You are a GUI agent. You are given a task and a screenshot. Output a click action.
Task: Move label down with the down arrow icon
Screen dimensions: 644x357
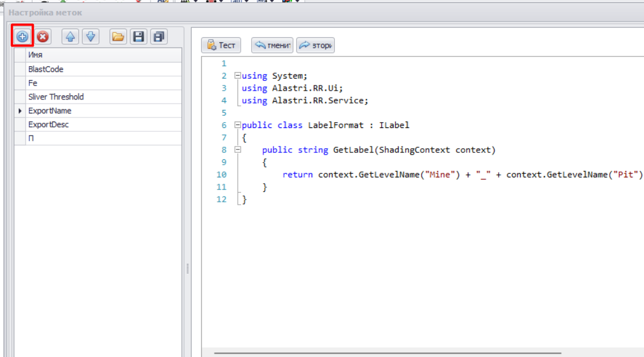click(90, 37)
